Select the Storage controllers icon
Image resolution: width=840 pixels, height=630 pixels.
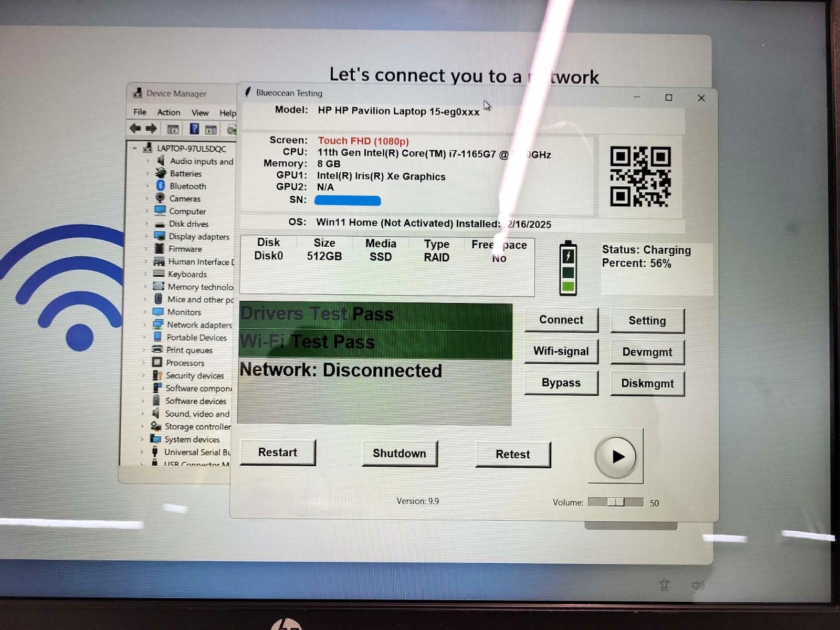156,426
